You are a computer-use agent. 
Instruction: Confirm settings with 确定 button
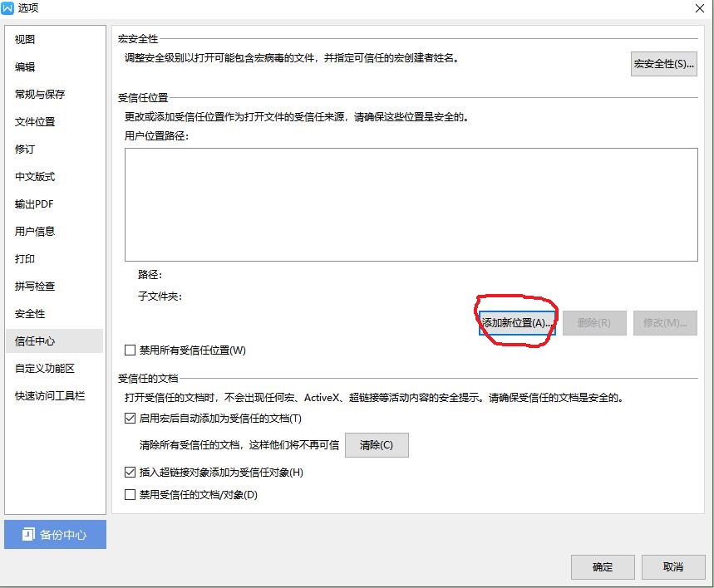click(602, 567)
